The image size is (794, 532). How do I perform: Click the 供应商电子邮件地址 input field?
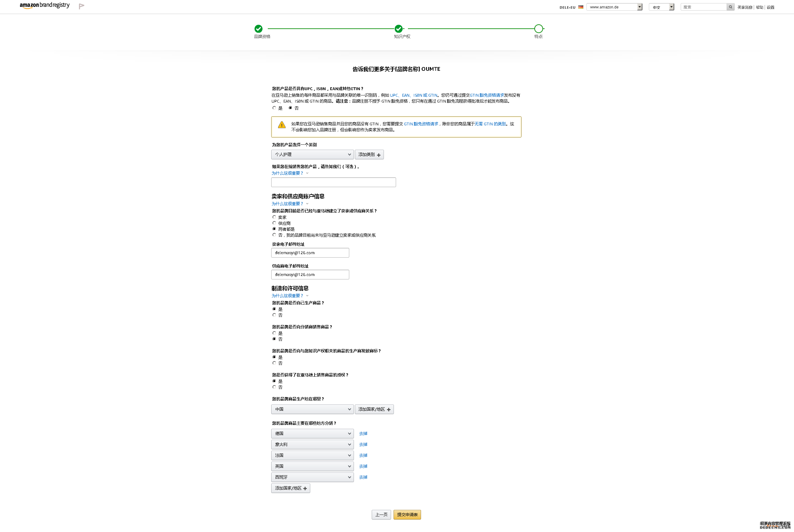click(310, 274)
